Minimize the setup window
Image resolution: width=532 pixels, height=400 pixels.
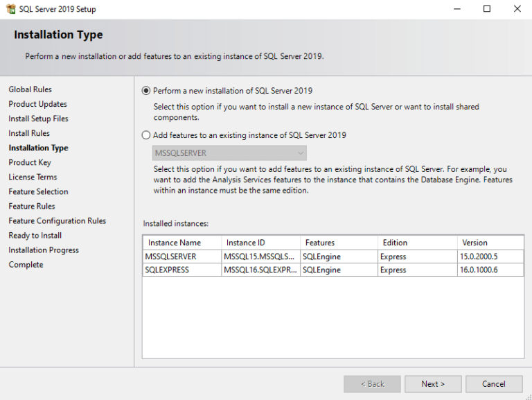click(x=456, y=9)
